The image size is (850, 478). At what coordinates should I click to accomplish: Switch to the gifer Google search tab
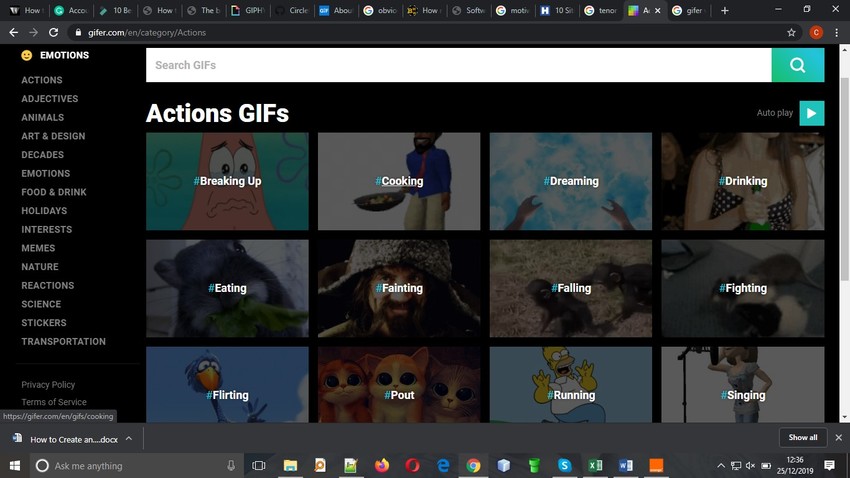[x=688, y=10]
